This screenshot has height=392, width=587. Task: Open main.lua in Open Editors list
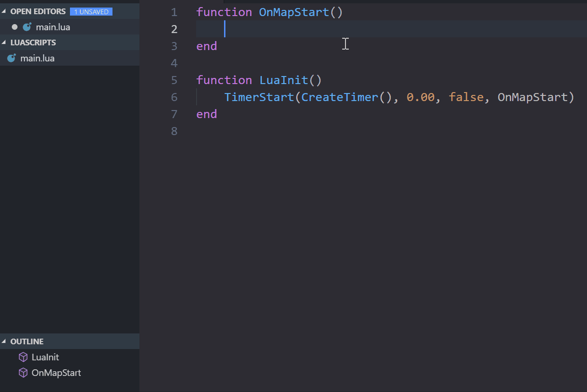tap(69, 27)
